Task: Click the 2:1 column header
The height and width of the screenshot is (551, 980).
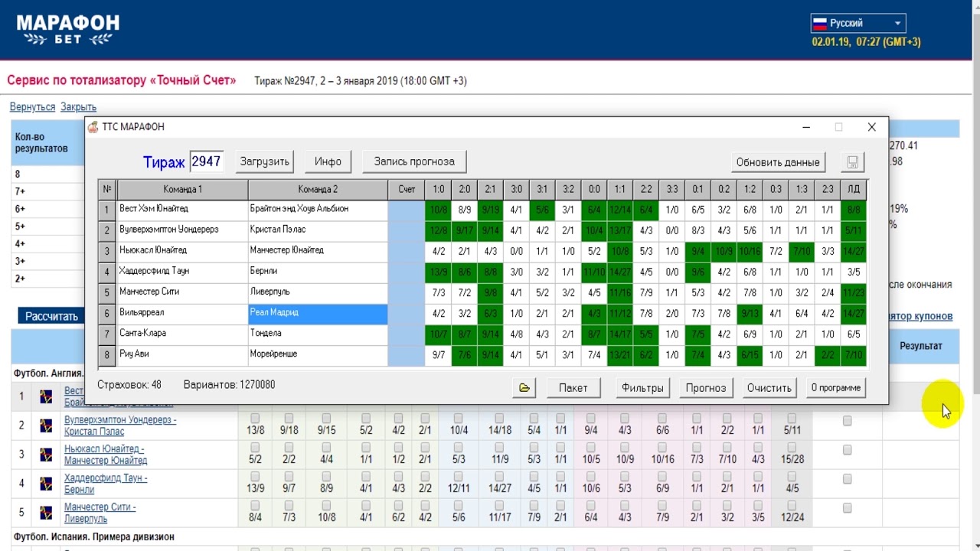Action: [x=490, y=190]
